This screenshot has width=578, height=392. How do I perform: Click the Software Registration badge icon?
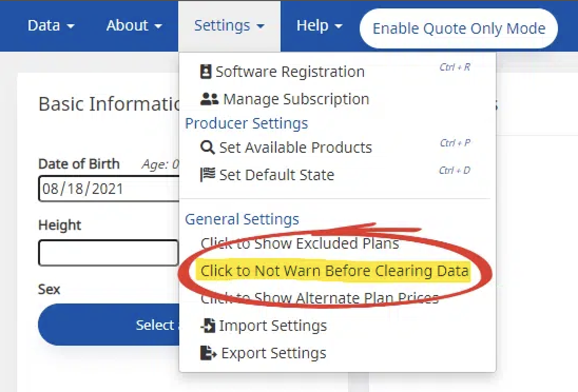(x=206, y=72)
